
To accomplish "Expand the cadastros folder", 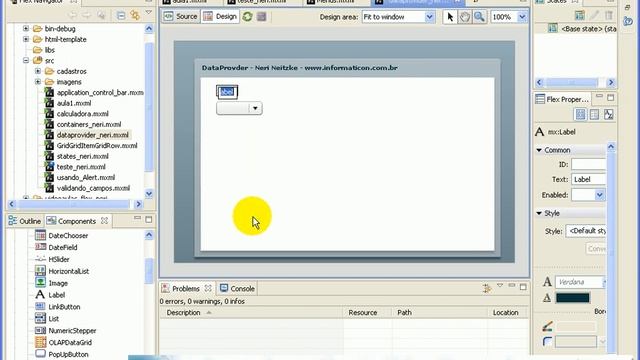I will coord(38,71).
